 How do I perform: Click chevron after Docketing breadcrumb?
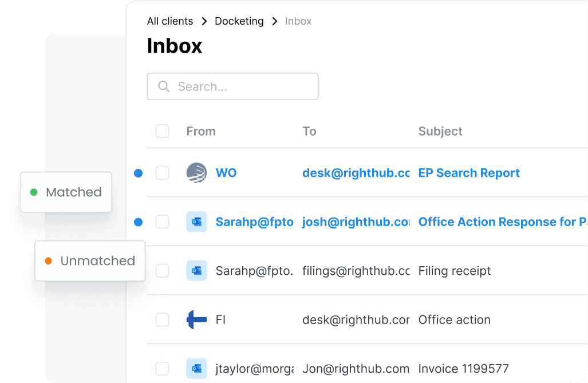(275, 21)
